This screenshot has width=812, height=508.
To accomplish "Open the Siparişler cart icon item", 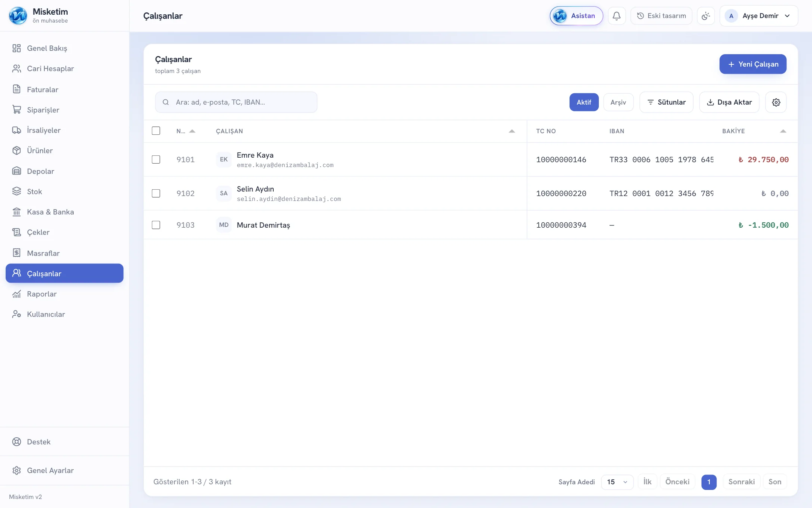I will coord(65,110).
